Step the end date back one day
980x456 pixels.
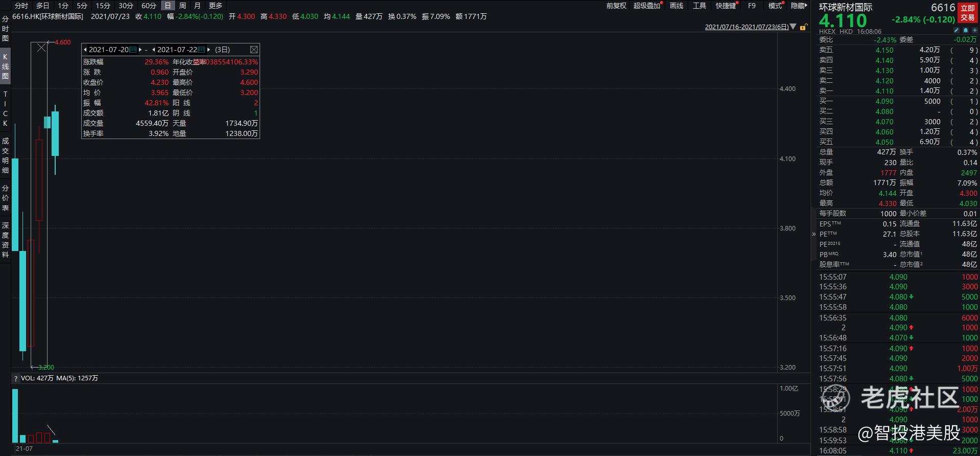click(154, 50)
